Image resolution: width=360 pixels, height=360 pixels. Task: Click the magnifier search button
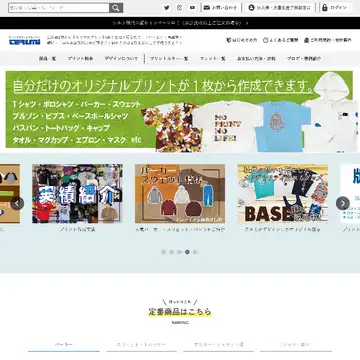click(116, 8)
